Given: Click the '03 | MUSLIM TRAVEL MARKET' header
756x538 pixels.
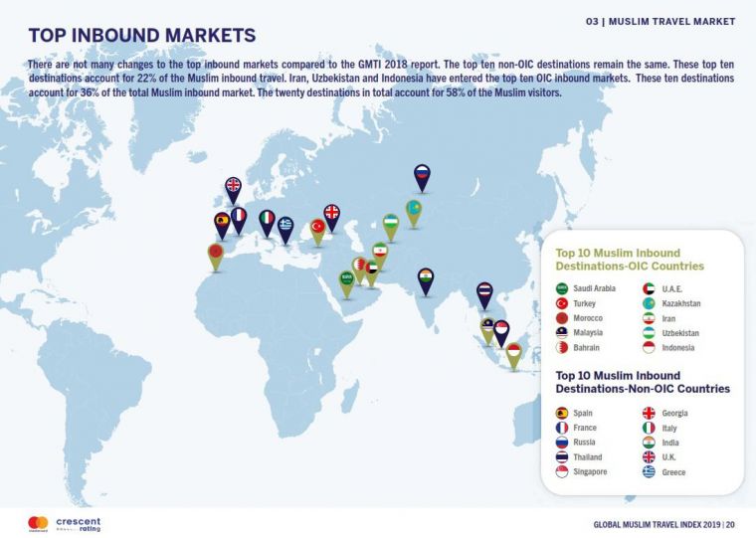Looking at the screenshot, I should point(661,22).
